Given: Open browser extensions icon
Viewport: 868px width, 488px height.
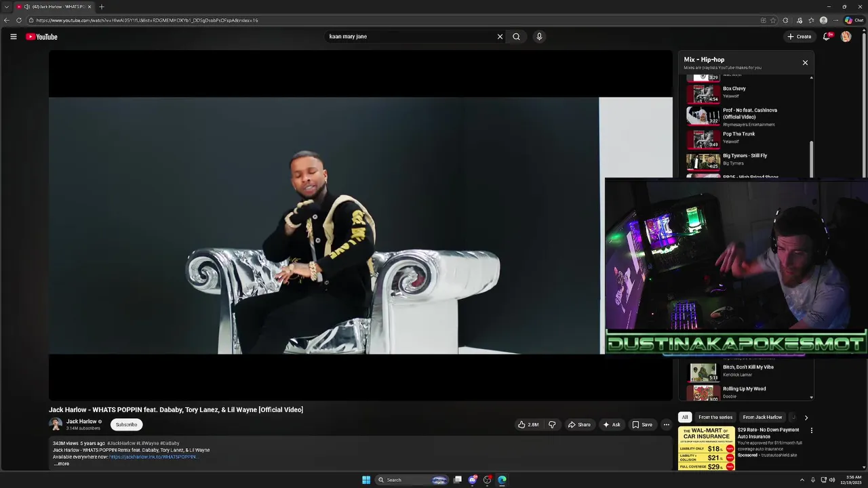Looking at the screenshot, I should click(785, 20).
